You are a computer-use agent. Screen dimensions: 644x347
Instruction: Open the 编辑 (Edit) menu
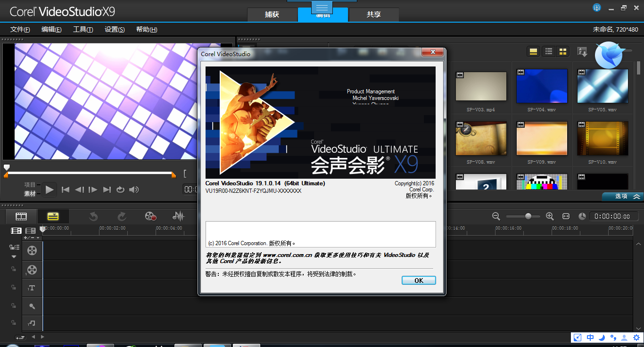(51, 29)
